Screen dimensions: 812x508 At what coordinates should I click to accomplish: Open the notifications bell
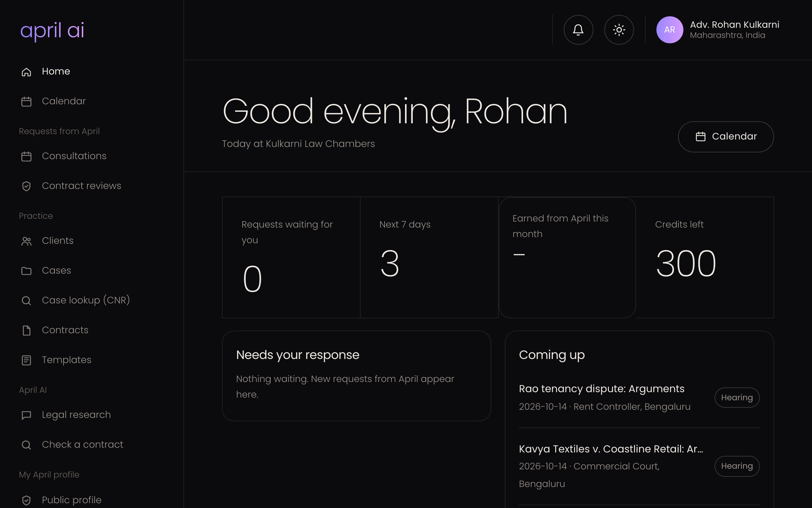(578, 30)
